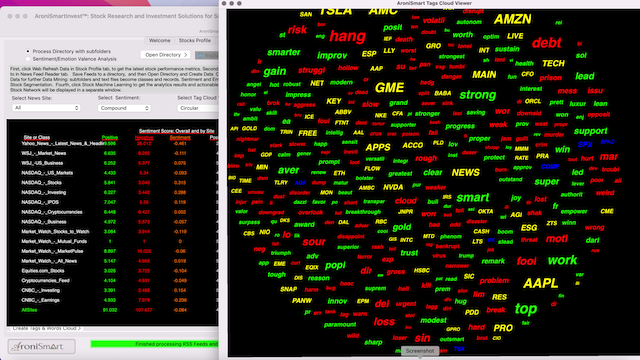This screenshot has width=640, height=360.
Task: Select the NASDAQ_-_Business row
Action: (44, 222)
